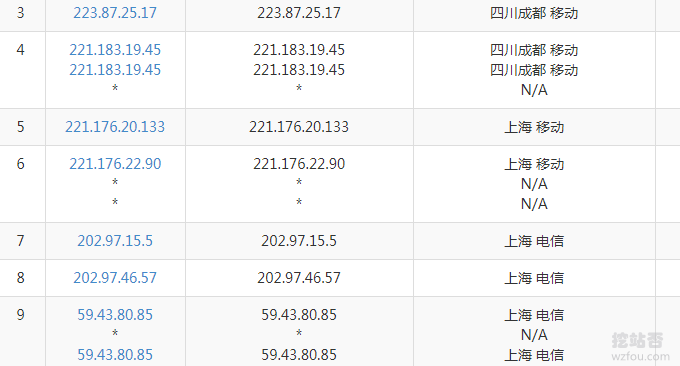Click hop number 9 cell
The width and height of the screenshot is (680, 366).
point(20,332)
